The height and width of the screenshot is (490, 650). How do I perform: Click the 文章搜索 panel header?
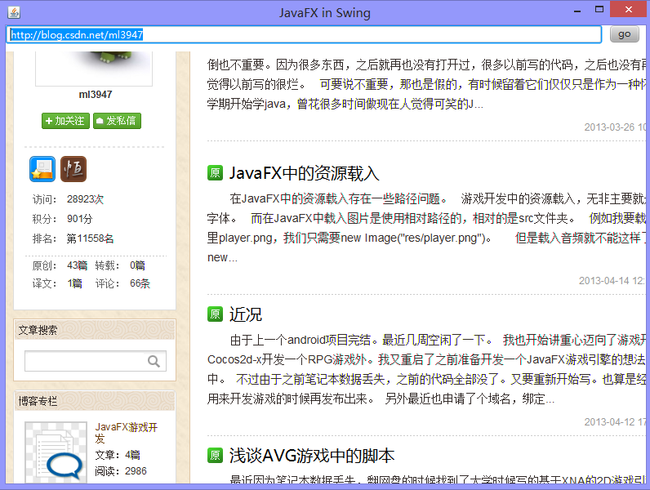click(95, 330)
